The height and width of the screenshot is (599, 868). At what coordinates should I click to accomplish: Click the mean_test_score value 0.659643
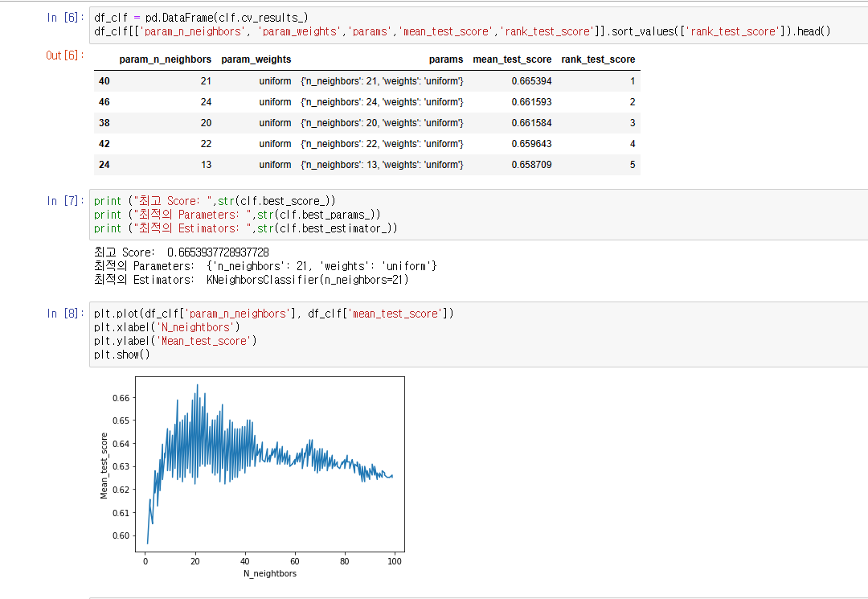(531, 144)
